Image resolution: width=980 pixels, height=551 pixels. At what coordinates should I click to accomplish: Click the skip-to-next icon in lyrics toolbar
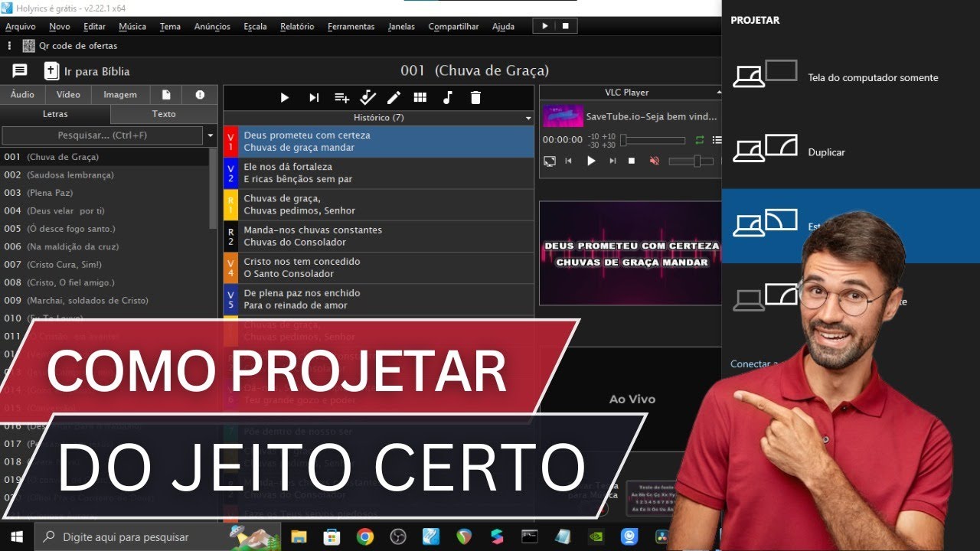pos(314,97)
